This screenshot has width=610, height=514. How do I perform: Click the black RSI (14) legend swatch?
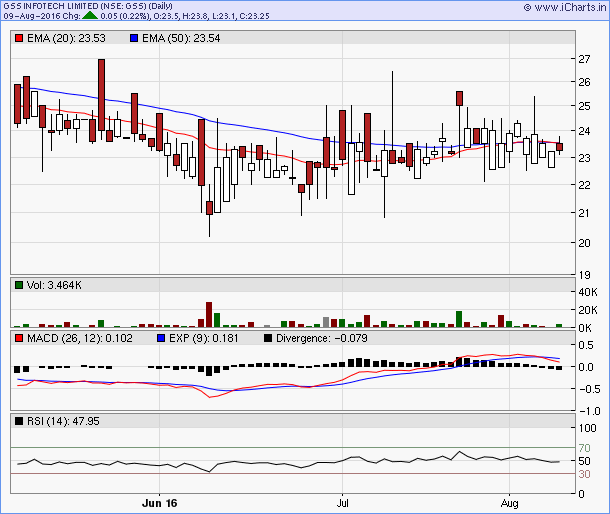pos(19,421)
